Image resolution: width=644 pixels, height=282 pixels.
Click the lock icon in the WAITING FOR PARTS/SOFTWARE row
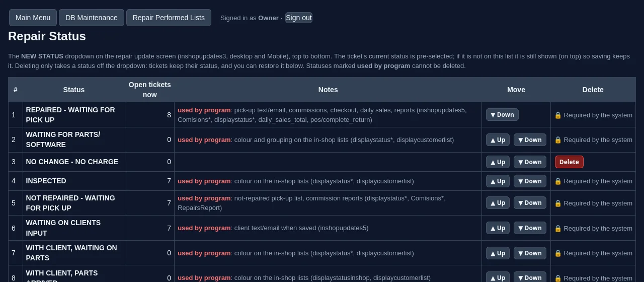[557, 140]
